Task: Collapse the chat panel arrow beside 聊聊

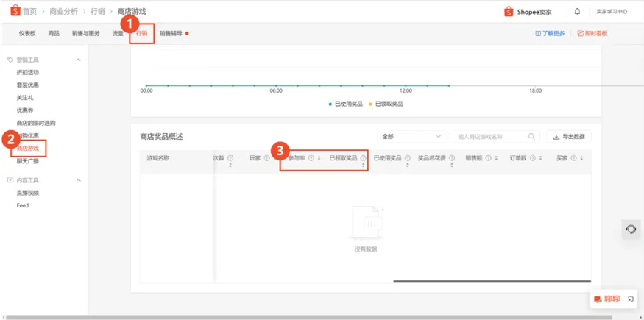Action: [631, 299]
